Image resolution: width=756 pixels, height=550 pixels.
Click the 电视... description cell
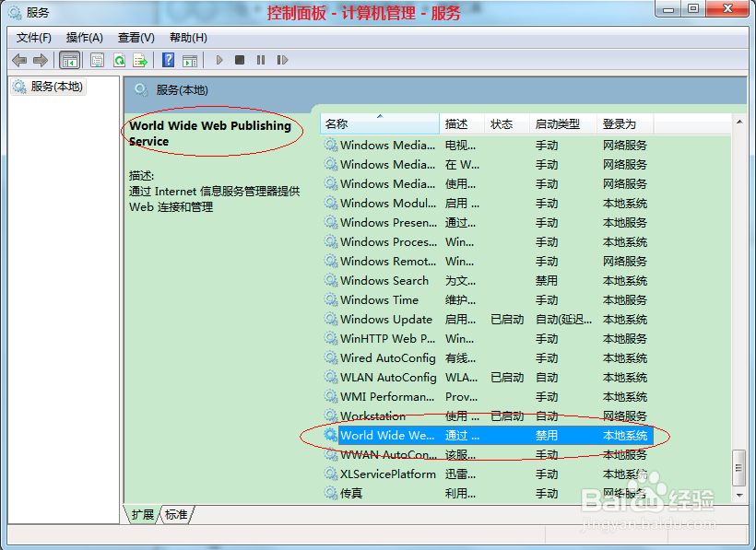coord(460,145)
